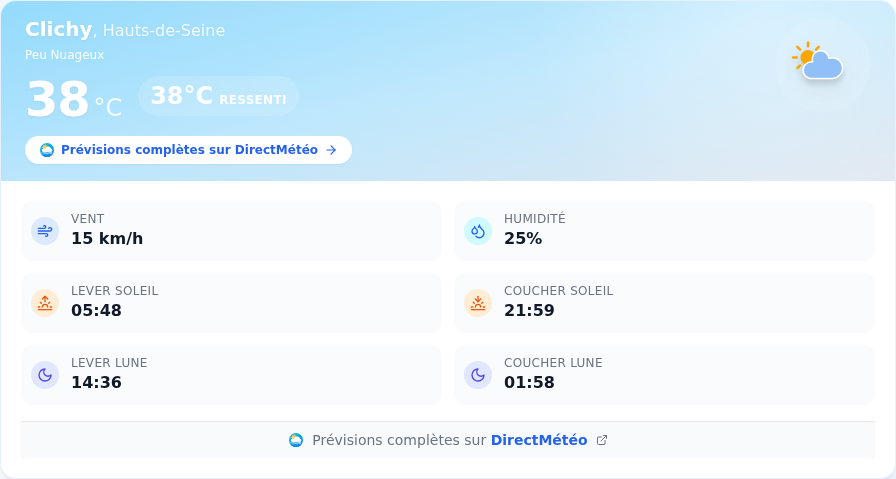Click the large 38 °C temperature reading
896x479 pixels.
[74, 99]
